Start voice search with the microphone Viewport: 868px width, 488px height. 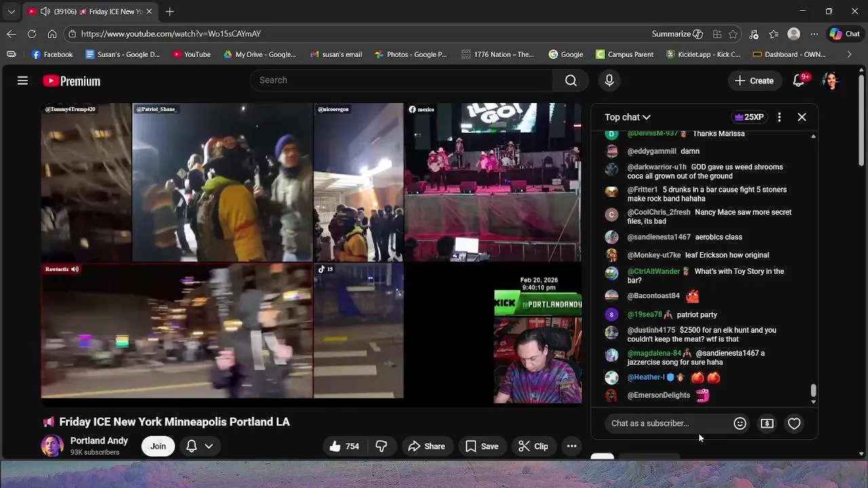pyautogui.click(x=609, y=81)
